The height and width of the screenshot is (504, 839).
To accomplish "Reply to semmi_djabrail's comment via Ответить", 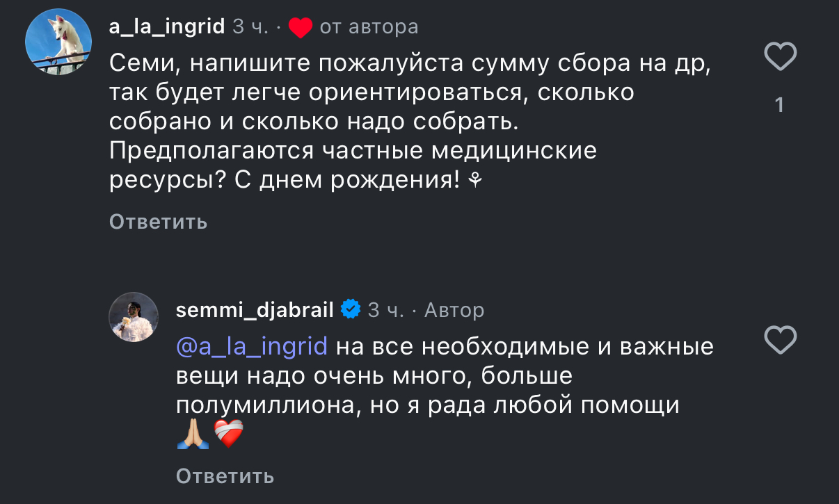I will coord(225,476).
